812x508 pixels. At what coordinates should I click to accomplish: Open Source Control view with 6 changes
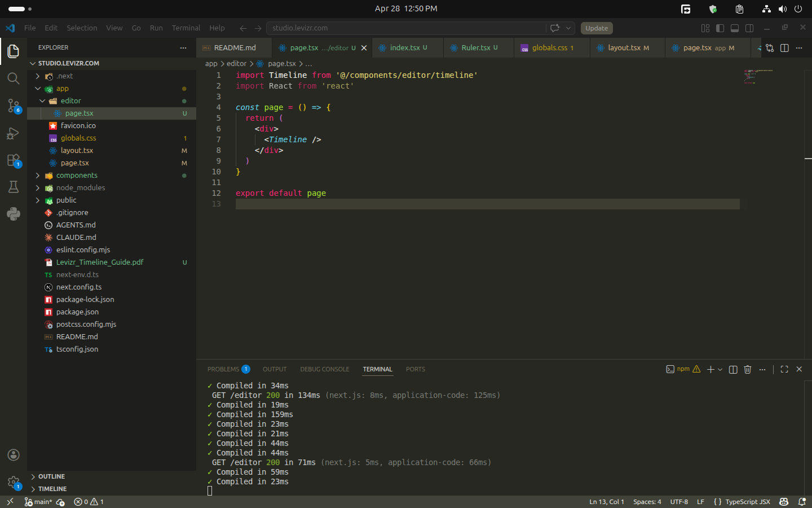pyautogui.click(x=14, y=106)
